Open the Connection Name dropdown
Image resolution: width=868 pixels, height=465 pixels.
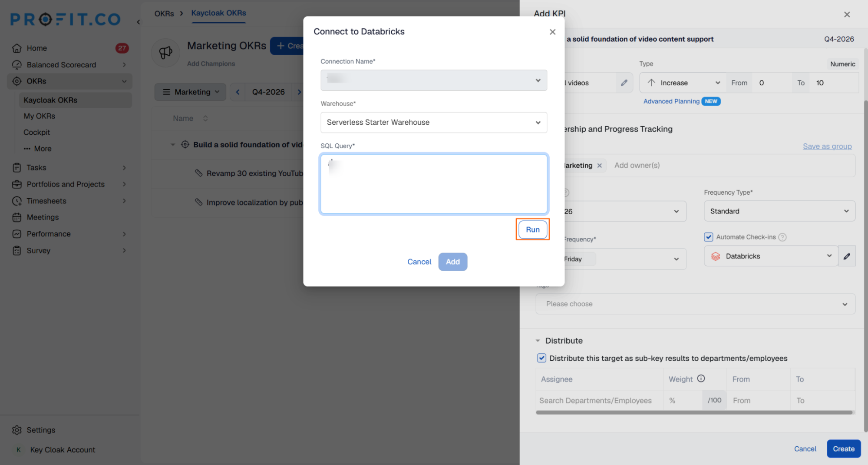(x=433, y=80)
